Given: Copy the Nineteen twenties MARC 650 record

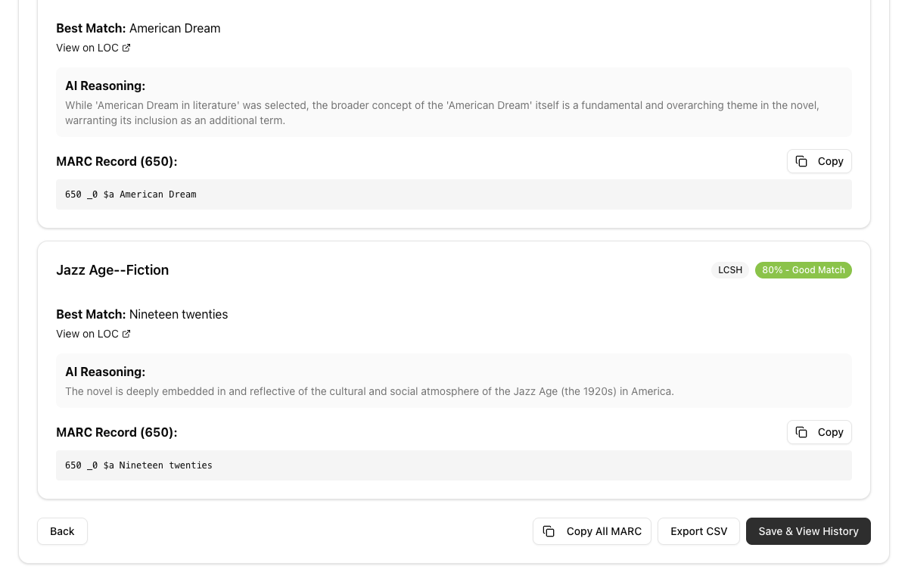Looking at the screenshot, I should click(x=819, y=432).
